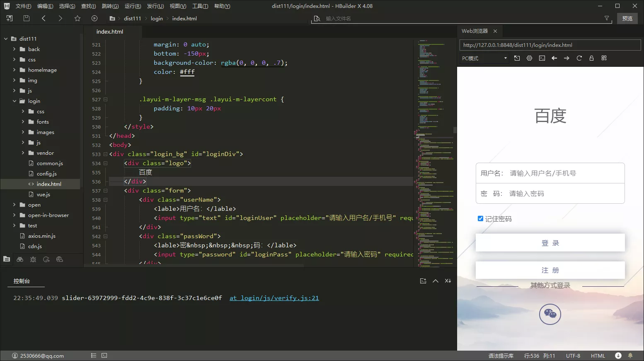Fold code at line 537
644x361 pixels.
tap(105, 190)
